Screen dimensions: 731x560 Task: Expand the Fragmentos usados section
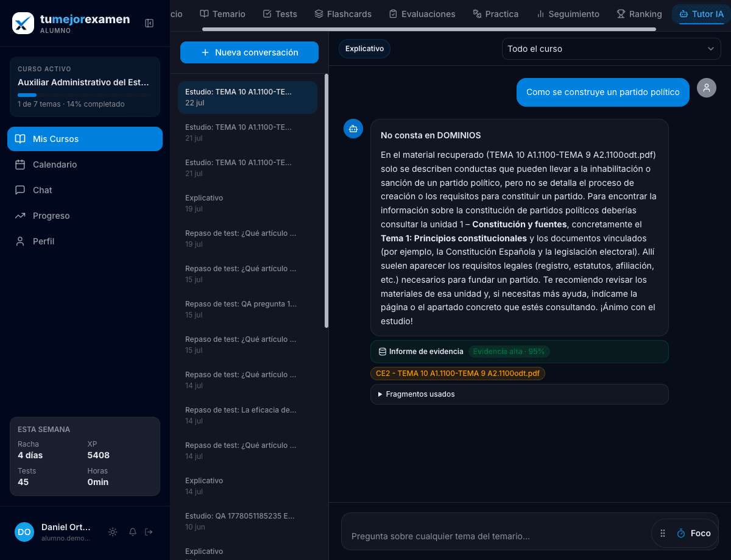coord(520,394)
